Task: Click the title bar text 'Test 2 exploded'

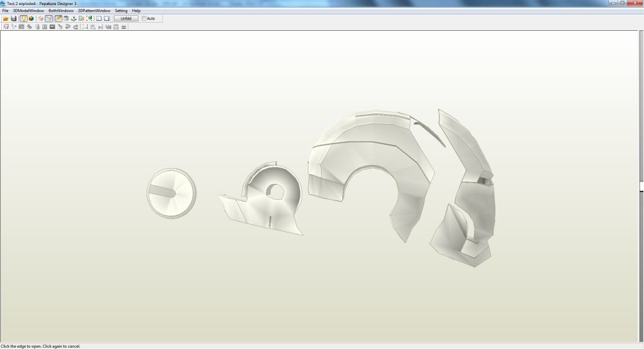Action: [21, 3]
